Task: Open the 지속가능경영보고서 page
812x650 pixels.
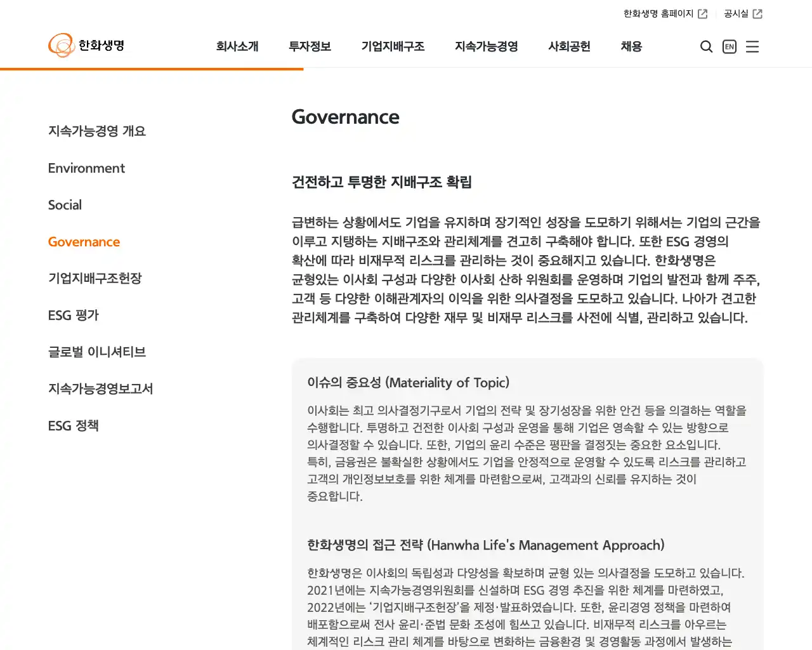Action: click(x=101, y=388)
